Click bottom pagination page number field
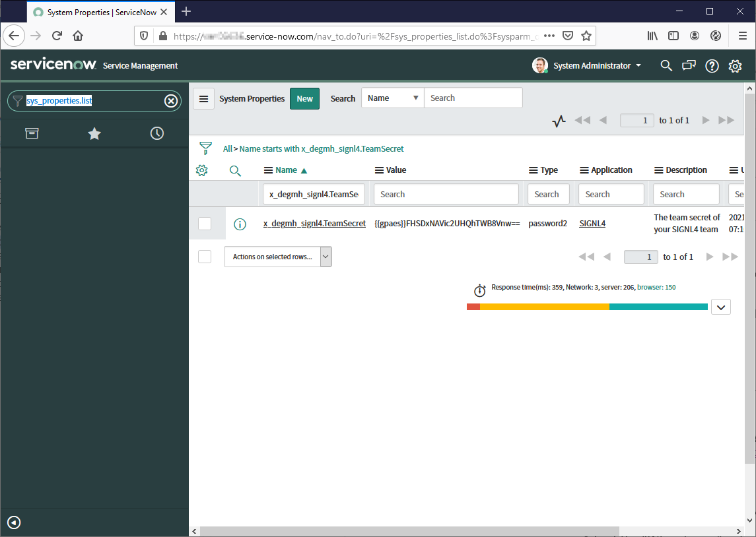Viewport: 756px width, 537px height. (640, 257)
